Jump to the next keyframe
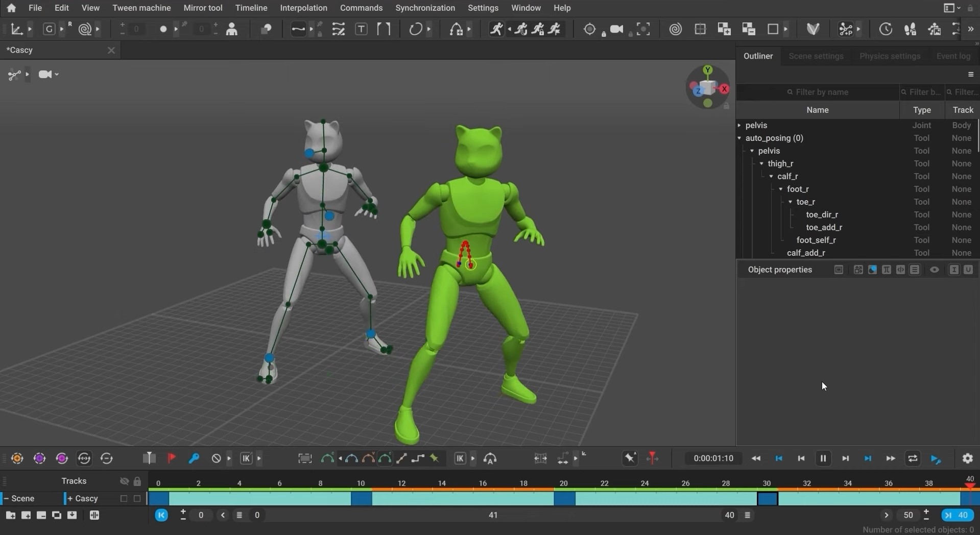980x535 pixels. click(x=868, y=458)
